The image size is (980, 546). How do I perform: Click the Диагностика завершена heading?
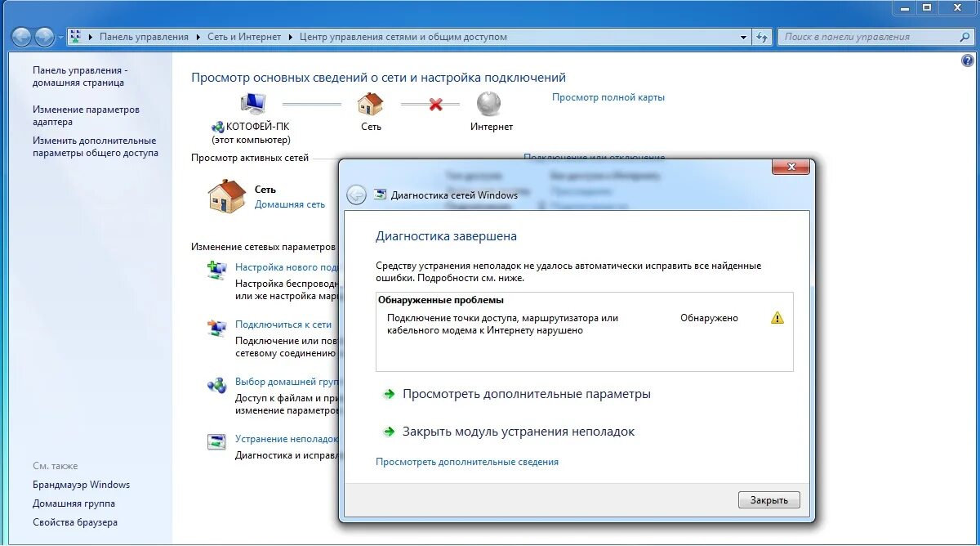[446, 236]
